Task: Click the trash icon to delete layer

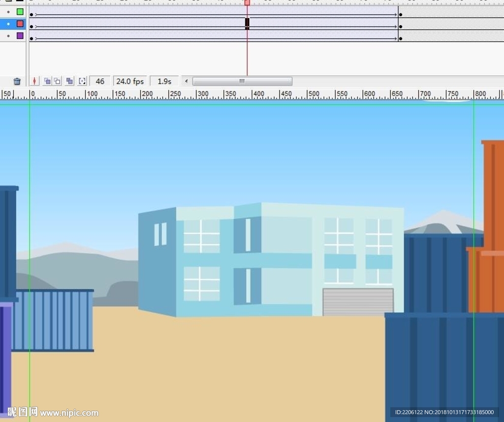Action: (x=17, y=81)
